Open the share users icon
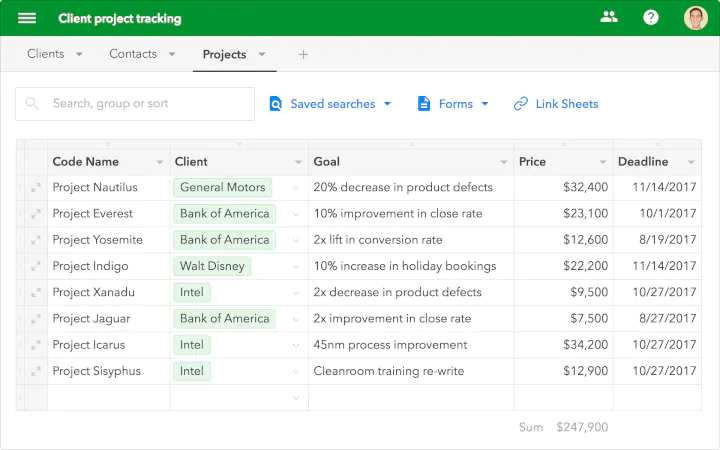The height and width of the screenshot is (450, 720). (609, 17)
